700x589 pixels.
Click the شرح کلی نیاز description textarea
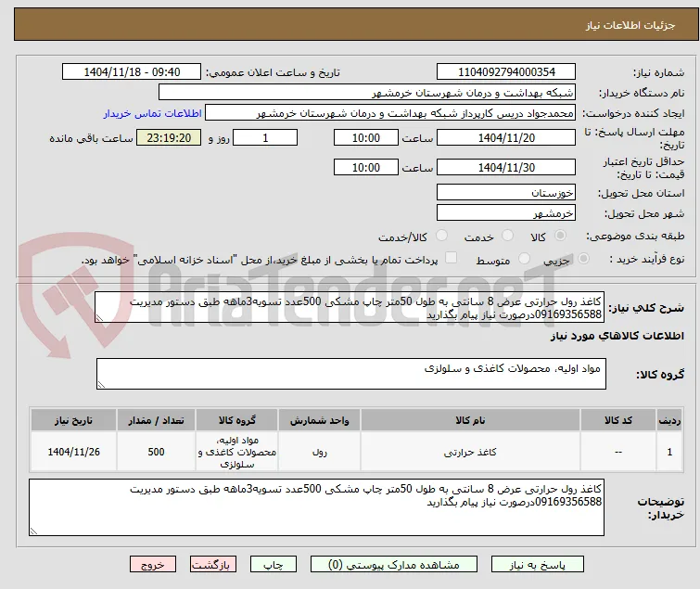pos(350,307)
